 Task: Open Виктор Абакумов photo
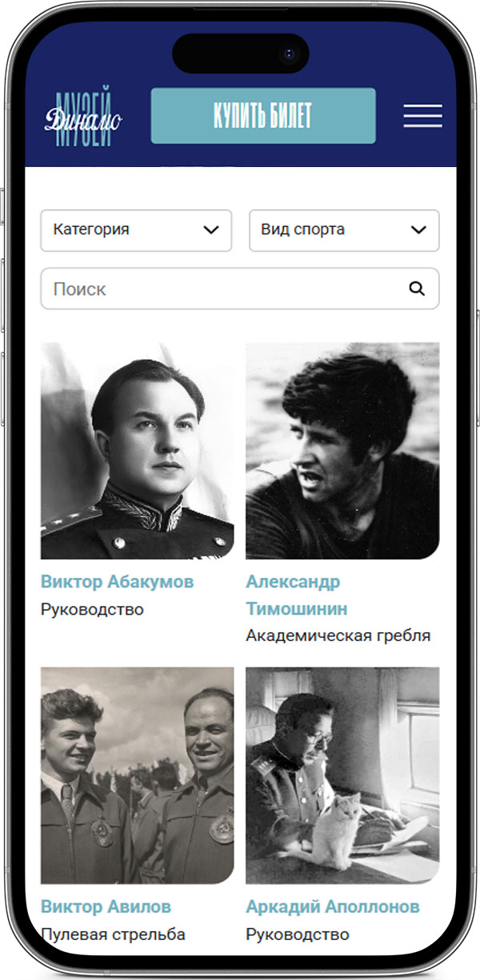pos(138,451)
